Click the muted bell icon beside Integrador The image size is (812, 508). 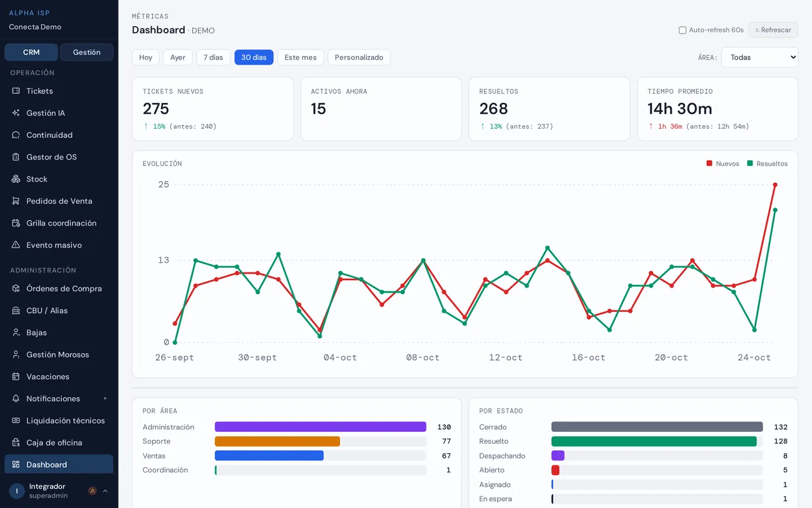[93, 491]
